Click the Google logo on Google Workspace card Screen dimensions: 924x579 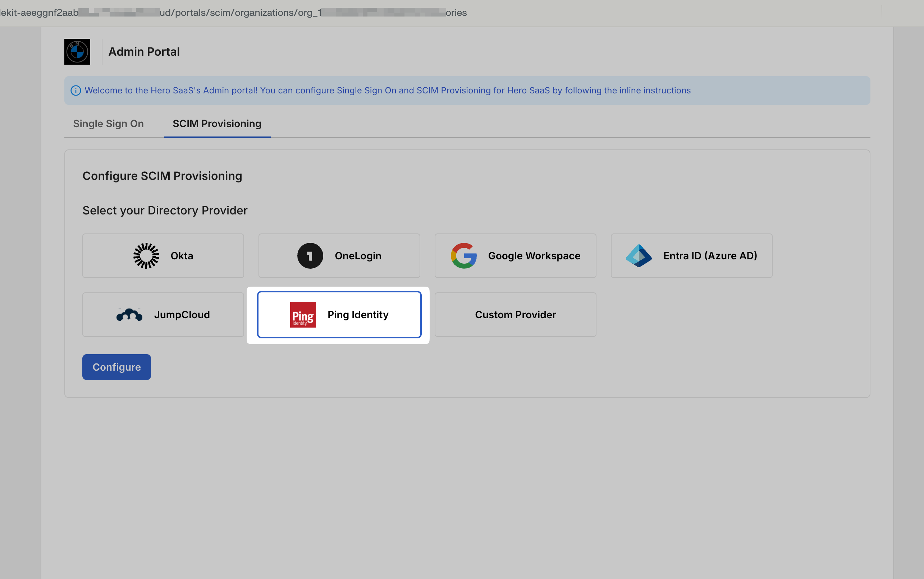tap(464, 255)
